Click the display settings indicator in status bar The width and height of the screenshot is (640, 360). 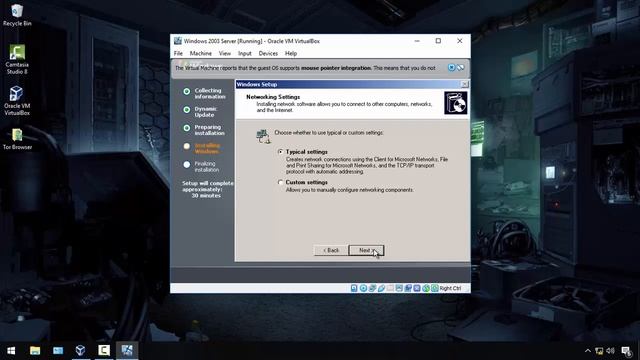[399, 288]
